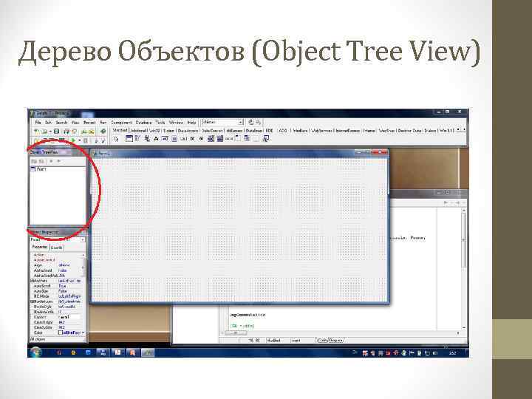Open the Edit menu

(x=49, y=123)
